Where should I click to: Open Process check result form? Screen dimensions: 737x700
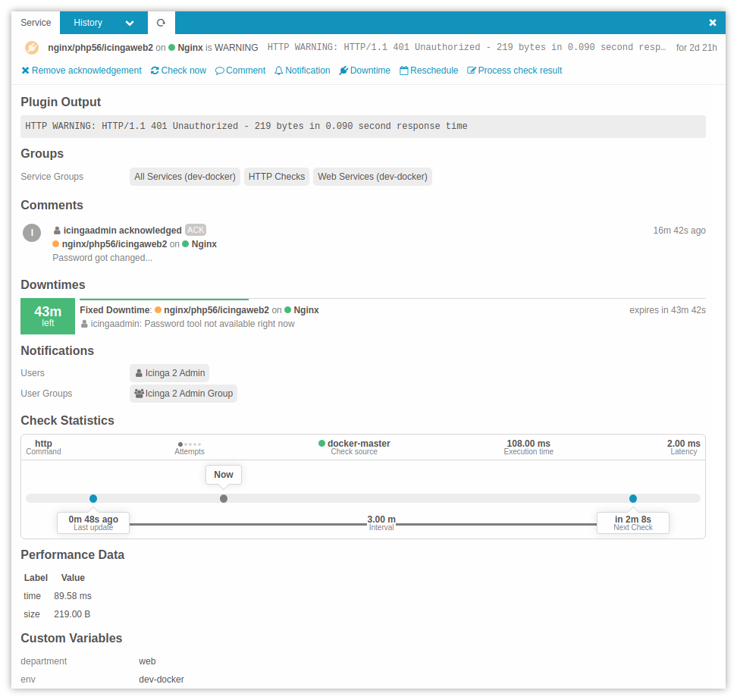pos(515,71)
